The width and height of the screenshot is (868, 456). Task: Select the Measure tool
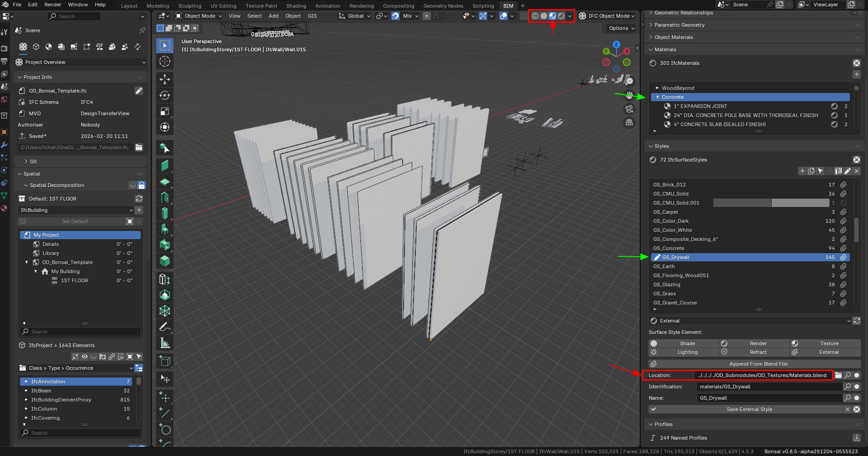[x=164, y=343]
